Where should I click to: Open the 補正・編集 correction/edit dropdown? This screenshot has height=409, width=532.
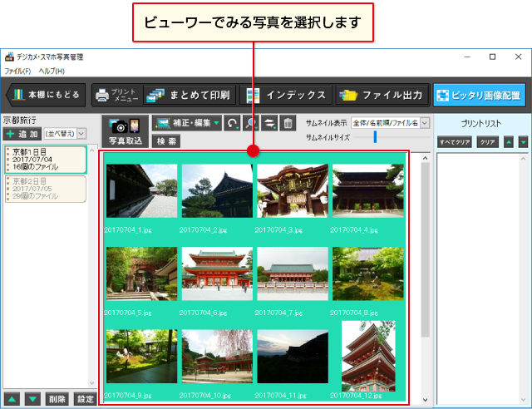[x=187, y=123]
